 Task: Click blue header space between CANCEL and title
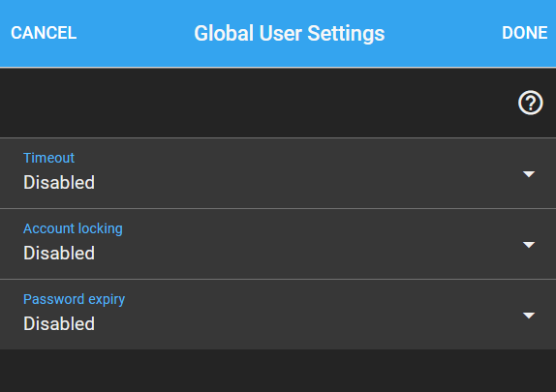(x=135, y=33)
